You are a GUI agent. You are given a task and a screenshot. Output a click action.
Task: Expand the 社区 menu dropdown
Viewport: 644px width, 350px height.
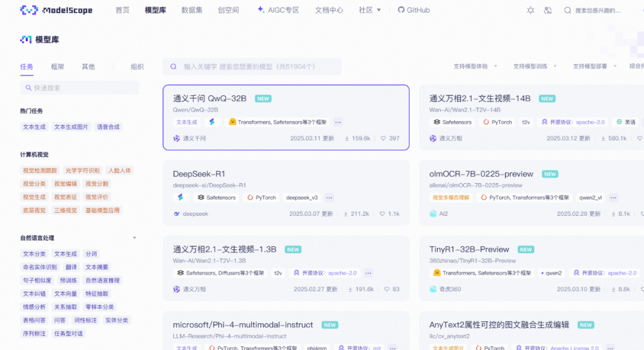[x=370, y=10]
